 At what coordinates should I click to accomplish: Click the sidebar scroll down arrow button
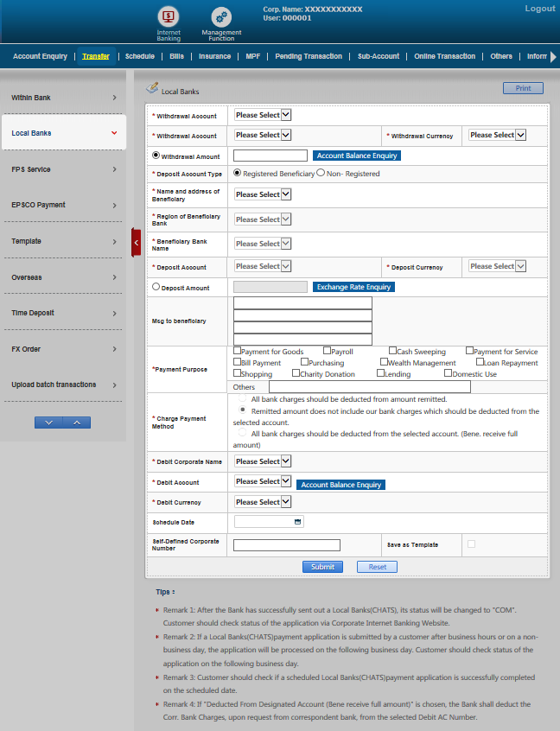(x=48, y=423)
